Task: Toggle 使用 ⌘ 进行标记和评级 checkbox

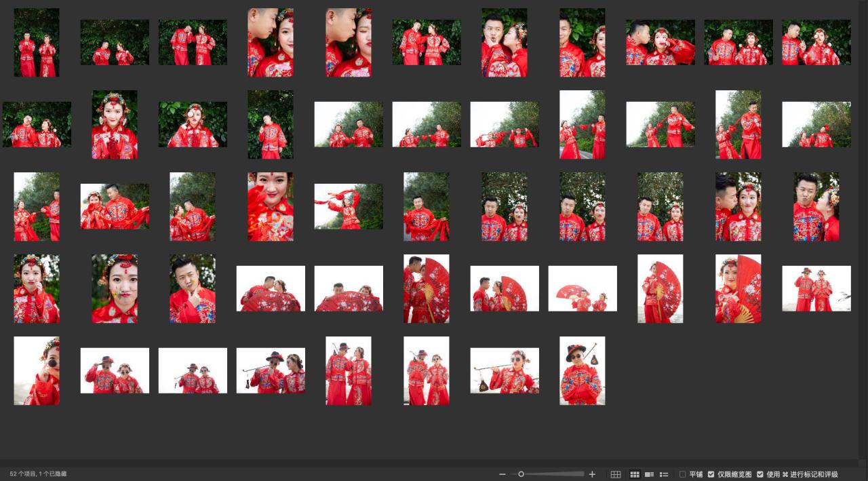Action: tap(760, 474)
